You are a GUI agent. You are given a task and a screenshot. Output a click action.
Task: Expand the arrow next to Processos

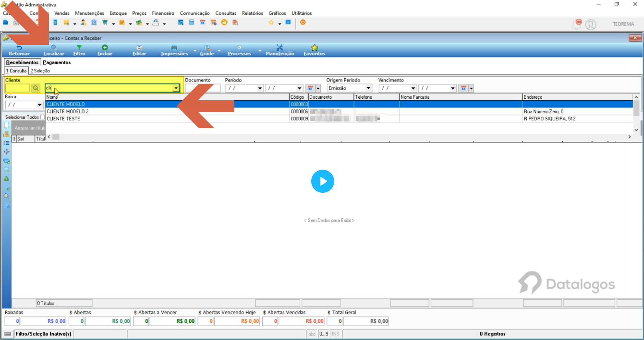(x=260, y=50)
